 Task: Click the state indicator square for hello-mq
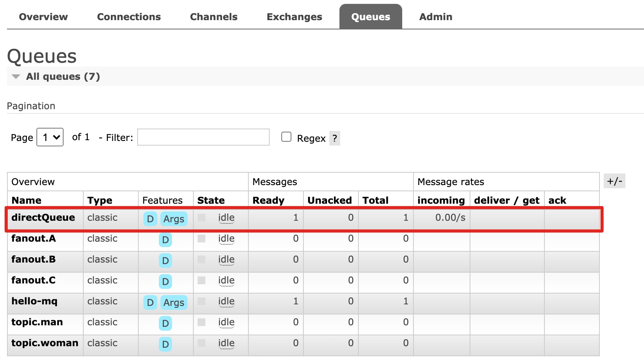pos(201,301)
